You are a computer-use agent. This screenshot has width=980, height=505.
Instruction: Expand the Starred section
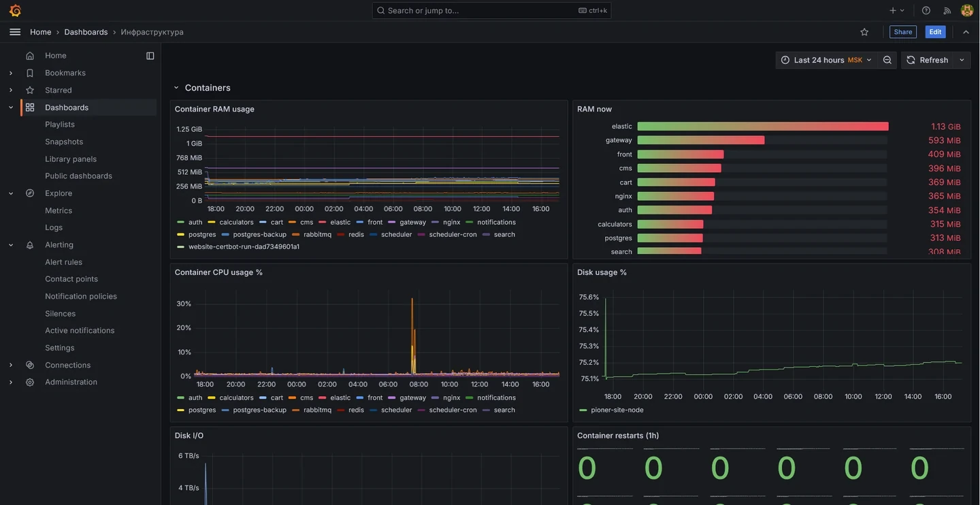tap(11, 90)
